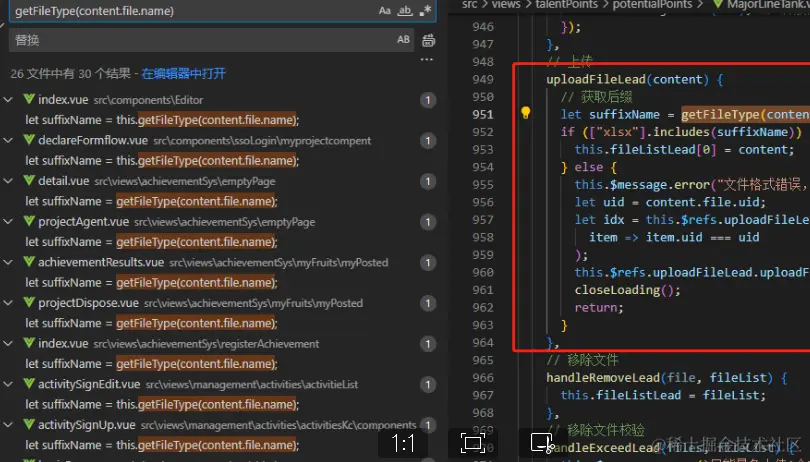Click result count badge of detail.vue

pyautogui.click(x=428, y=181)
